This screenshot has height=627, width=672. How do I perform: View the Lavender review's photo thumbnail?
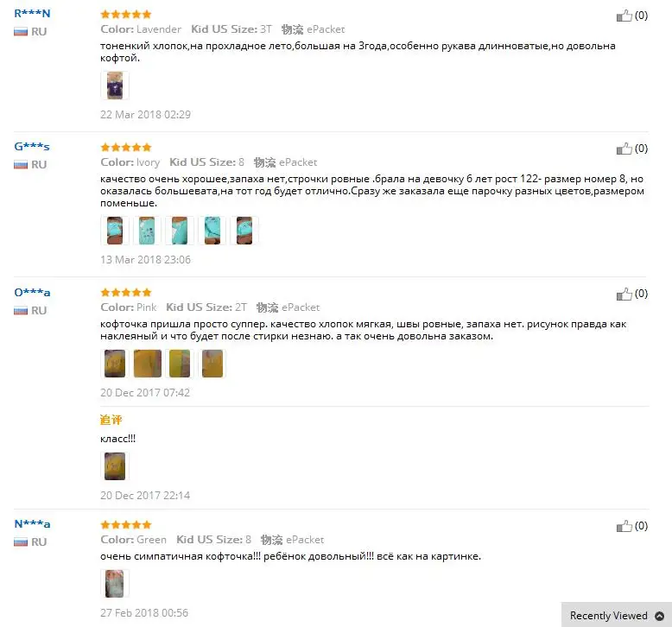(x=115, y=85)
